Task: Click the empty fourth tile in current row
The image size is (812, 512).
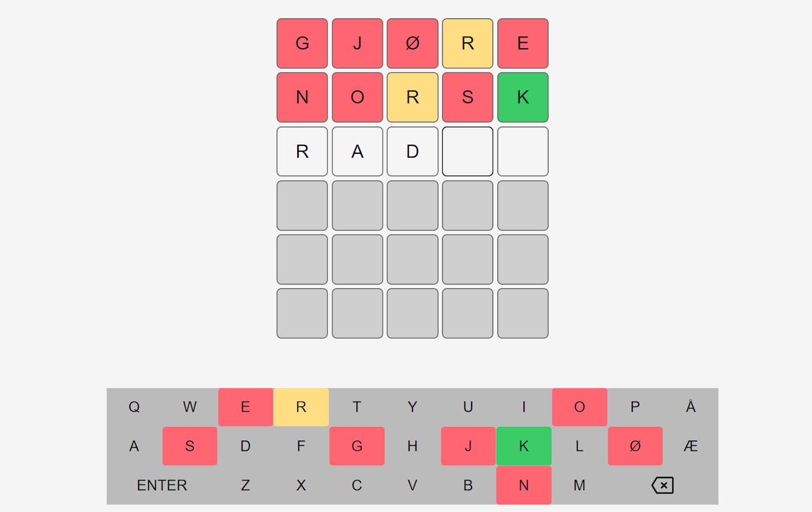Action: 468,152
